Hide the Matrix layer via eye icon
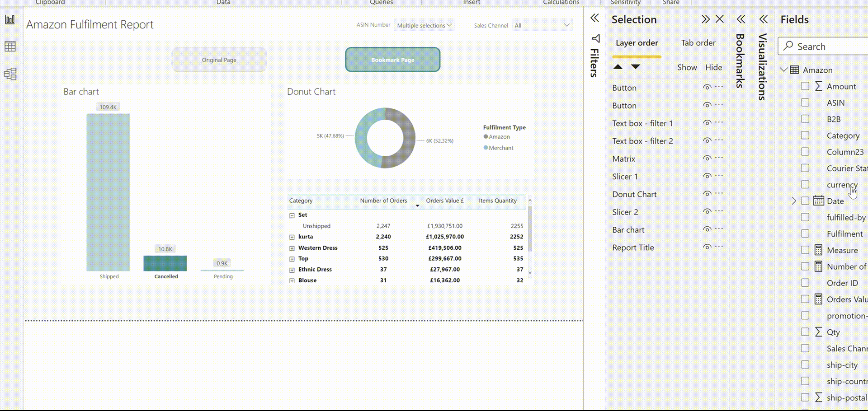The width and height of the screenshot is (868, 411). pos(707,158)
